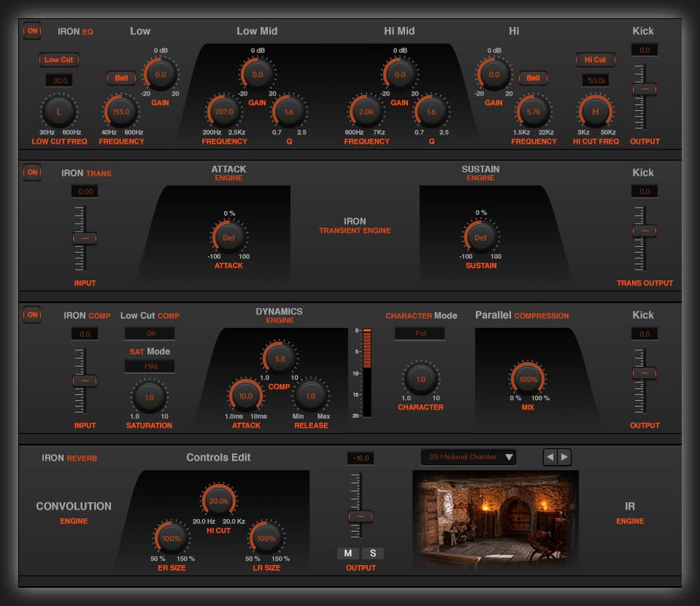The width and height of the screenshot is (700, 606).
Task: Click the Controls Edit label
Action: 218,457
